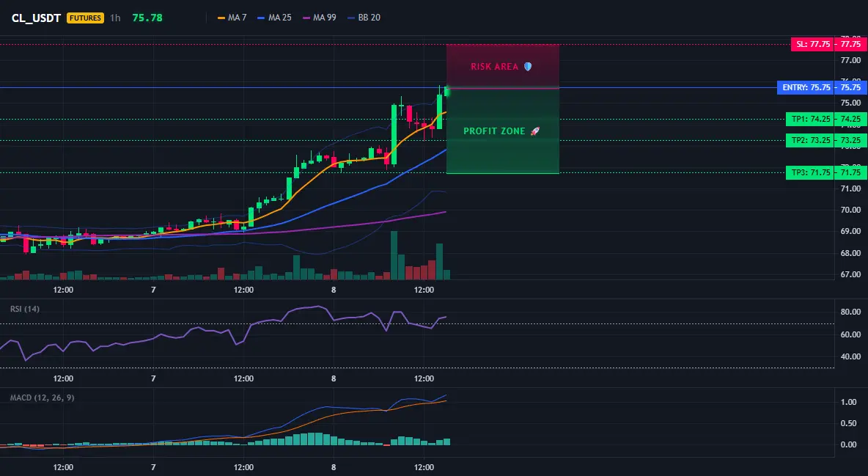
Task: Click the 0.50 MACD axis value
Action: [x=849, y=423]
